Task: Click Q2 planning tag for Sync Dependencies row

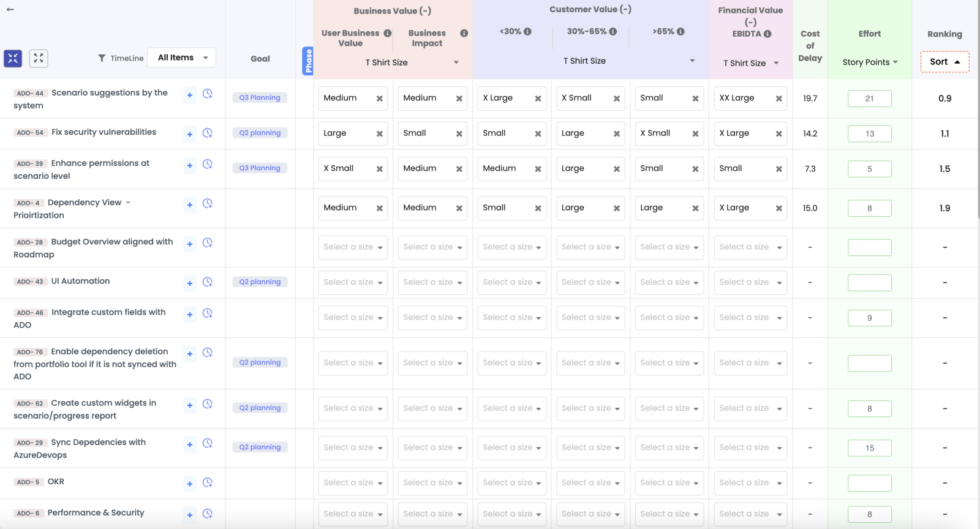Action: click(260, 448)
